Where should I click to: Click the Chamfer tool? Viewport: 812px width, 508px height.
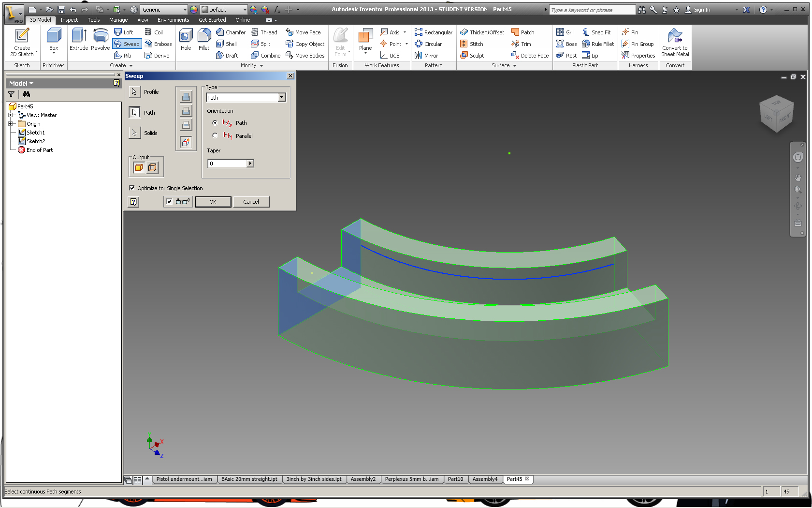(231, 32)
